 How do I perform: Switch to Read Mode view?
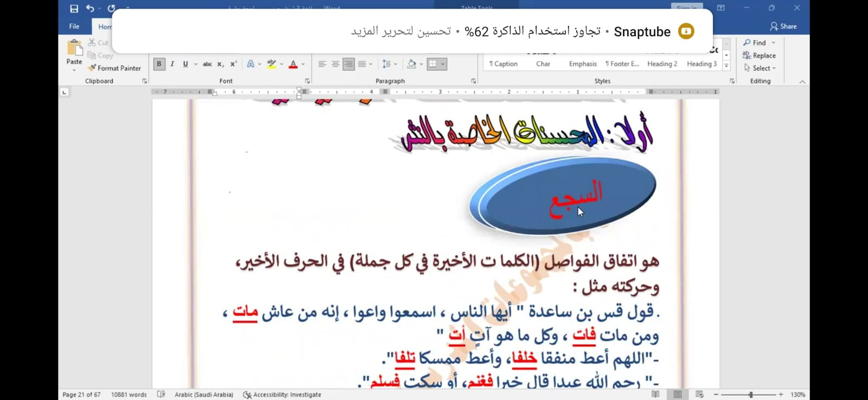(655, 394)
